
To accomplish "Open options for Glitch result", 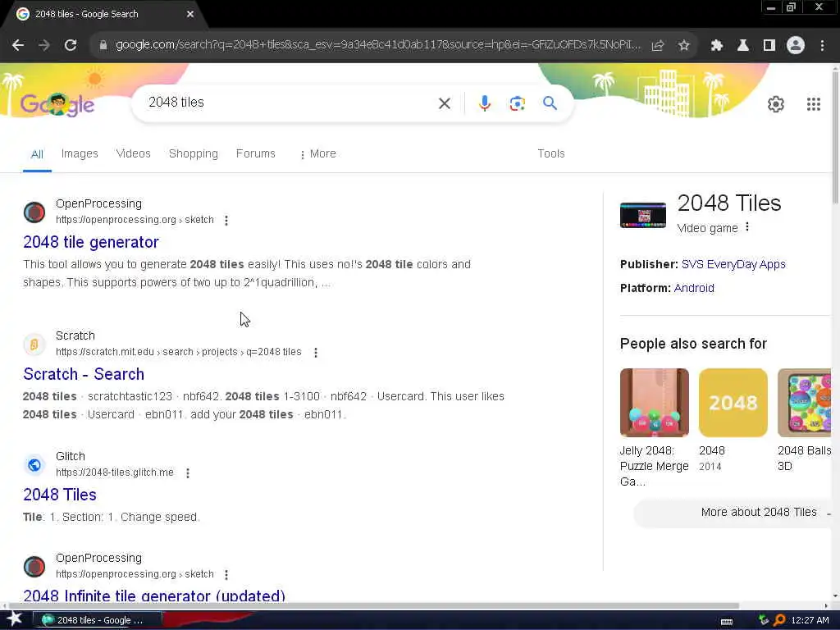I will (x=188, y=473).
